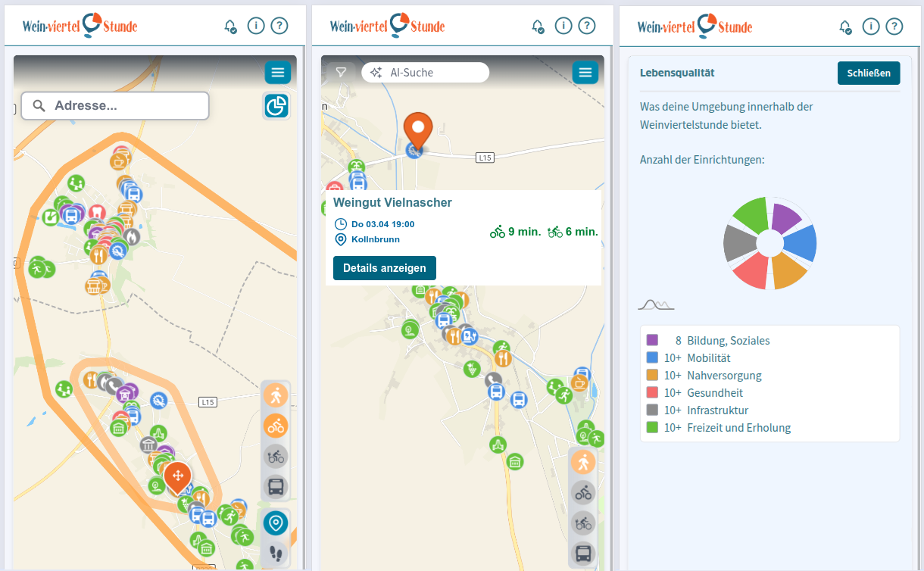Click into the AI-Suche search box
The image size is (924, 571).
click(x=426, y=73)
